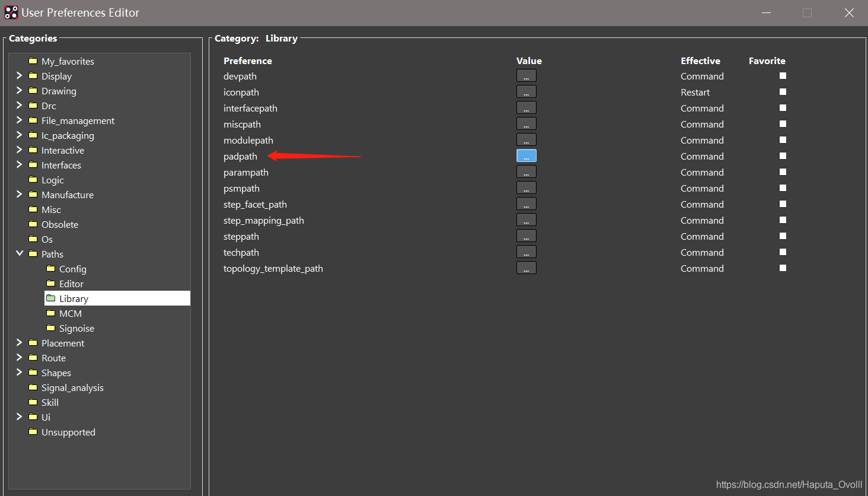Open the Unsupported category folder
The width and height of the screenshot is (868, 496).
(x=33, y=432)
